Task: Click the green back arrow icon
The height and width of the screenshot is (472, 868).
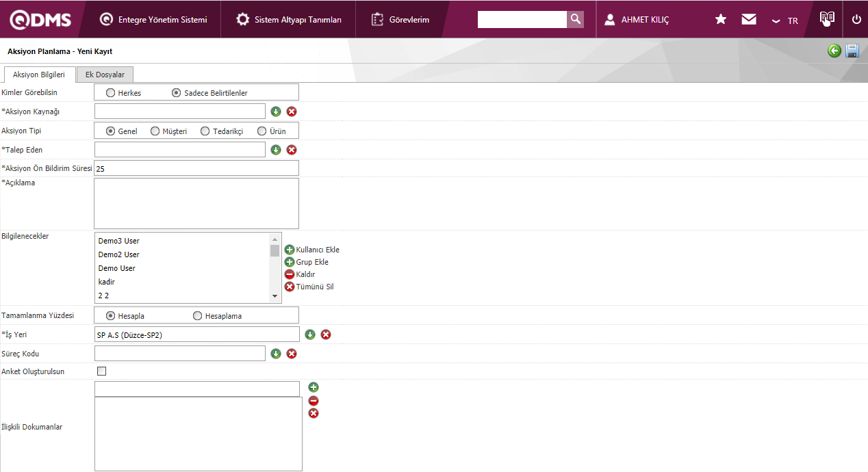Action: [x=834, y=51]
